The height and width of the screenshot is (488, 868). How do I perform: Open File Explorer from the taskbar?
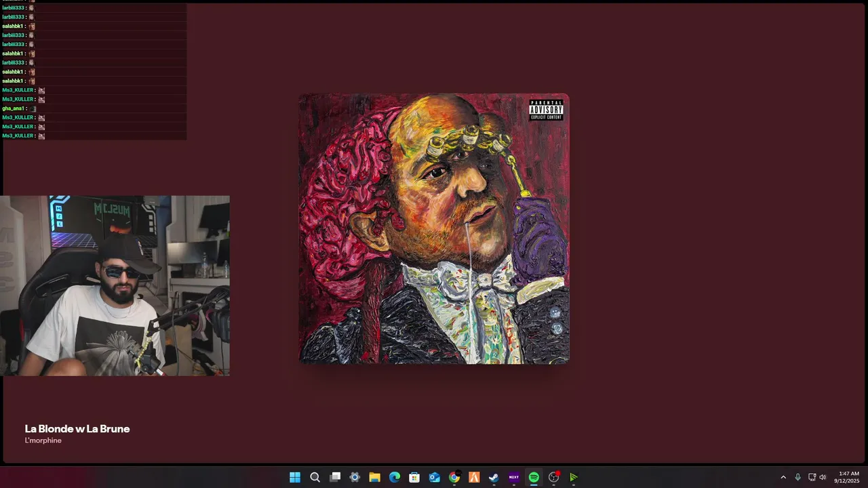click(x=374, y=477)
